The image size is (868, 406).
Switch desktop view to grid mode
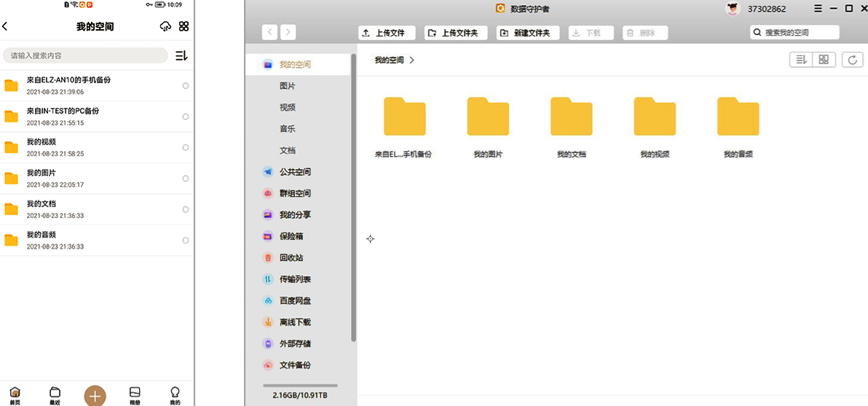[x=824, y=59]
